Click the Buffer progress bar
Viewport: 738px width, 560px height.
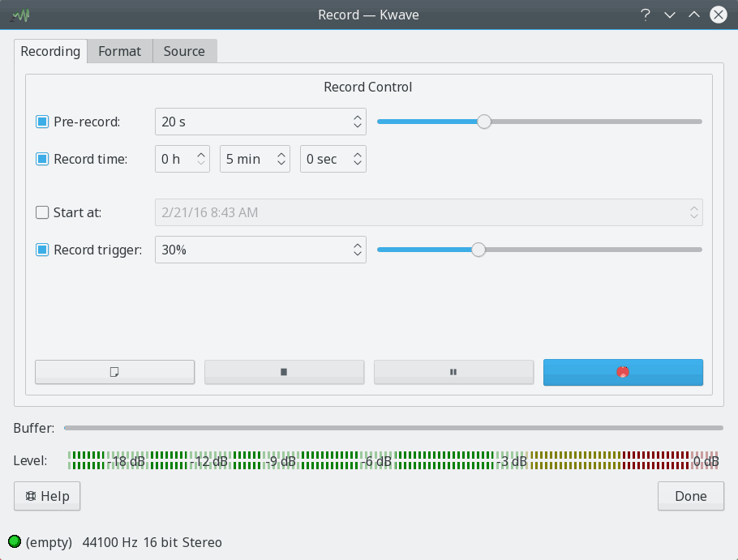point(393,428)
